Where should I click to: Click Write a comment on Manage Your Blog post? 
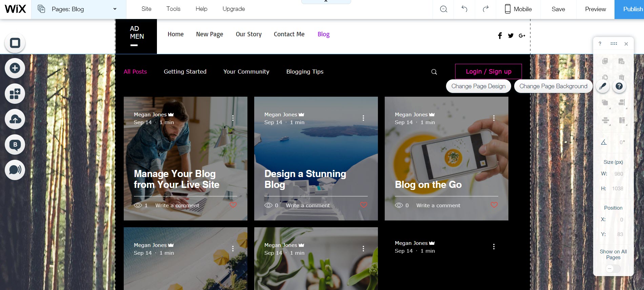(177, 206)
